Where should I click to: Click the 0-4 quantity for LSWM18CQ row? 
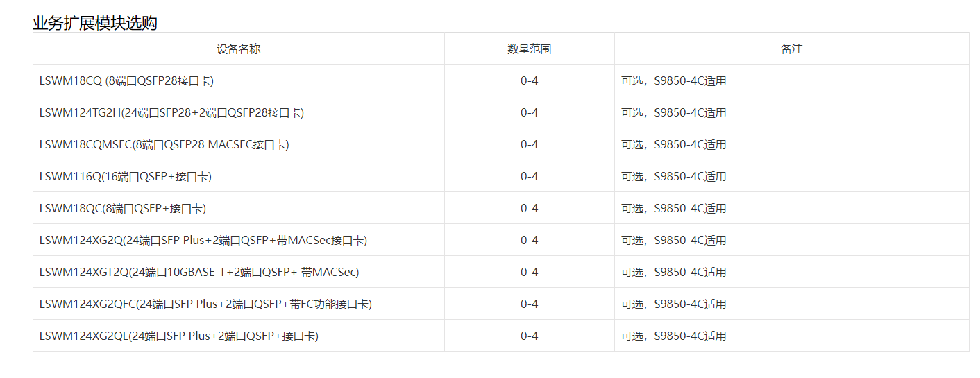(x=529, y=81)
